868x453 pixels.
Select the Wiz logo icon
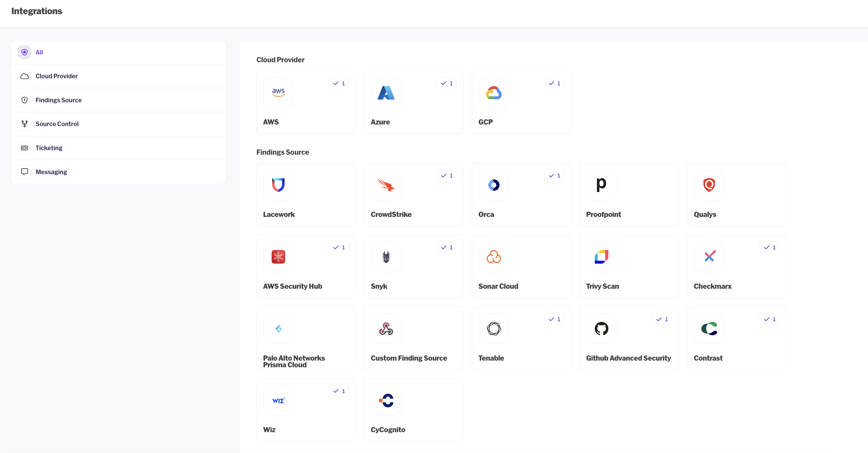[x=278, y=400]
